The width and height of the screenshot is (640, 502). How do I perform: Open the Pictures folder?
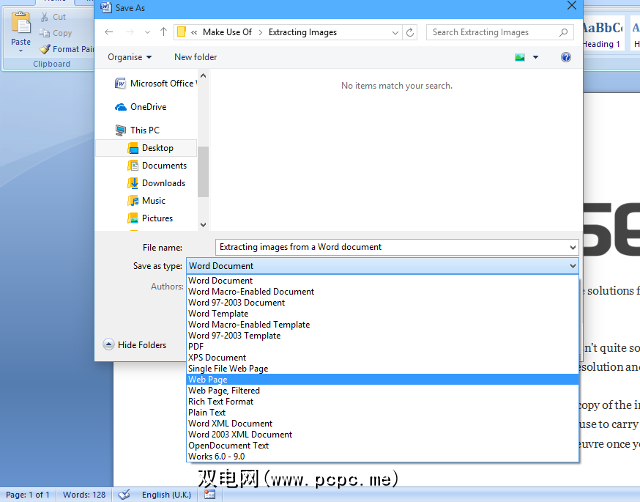(x=150, y=218)
